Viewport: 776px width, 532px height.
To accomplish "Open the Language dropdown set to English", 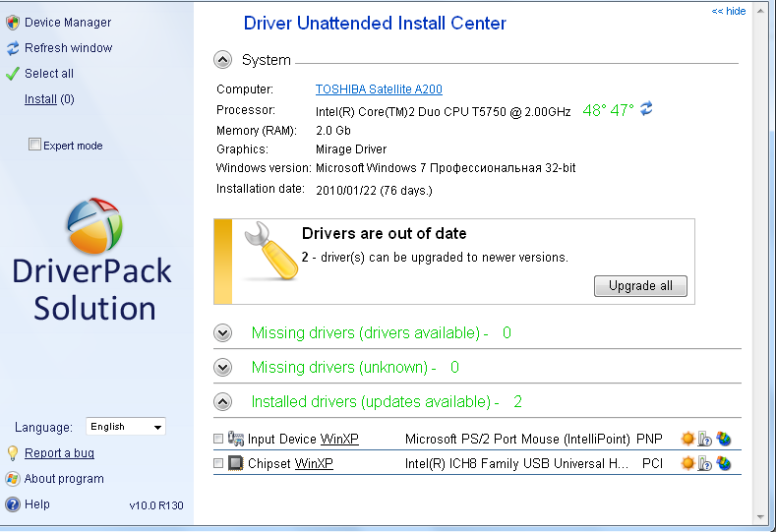I will point(126,427).
